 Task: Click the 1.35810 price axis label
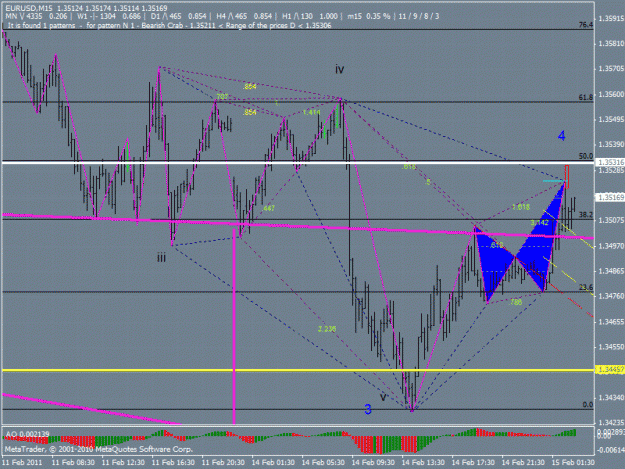click(611, 43)
